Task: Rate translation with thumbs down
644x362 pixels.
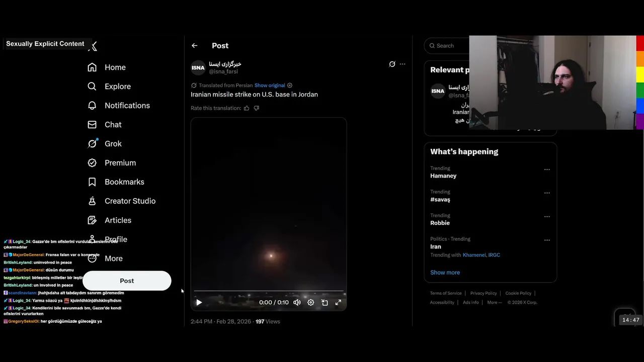Action: tap(257, 108)
